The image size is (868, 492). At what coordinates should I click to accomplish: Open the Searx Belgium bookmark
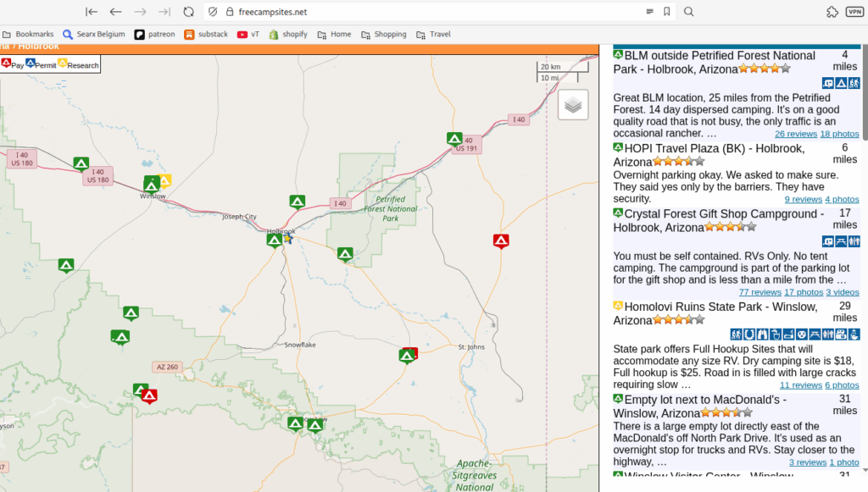pyautogui.click(x=94, y=34)
